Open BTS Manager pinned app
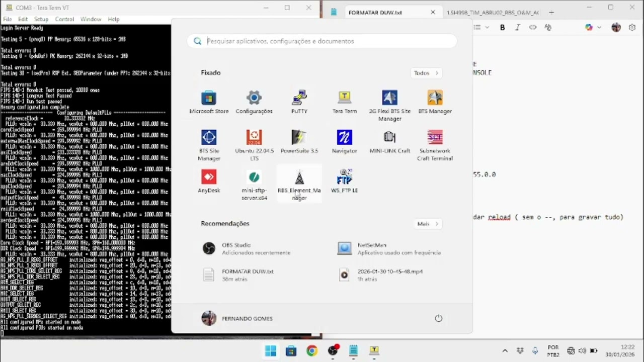Viewport: 644px width, 362px height. pyautogui.click(x=435, y=102)
